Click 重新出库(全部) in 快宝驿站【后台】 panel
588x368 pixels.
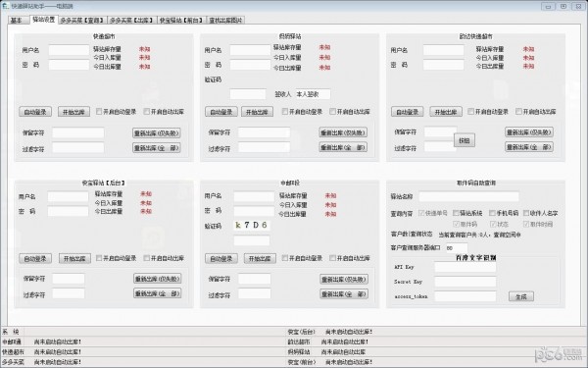coord(158,293)
